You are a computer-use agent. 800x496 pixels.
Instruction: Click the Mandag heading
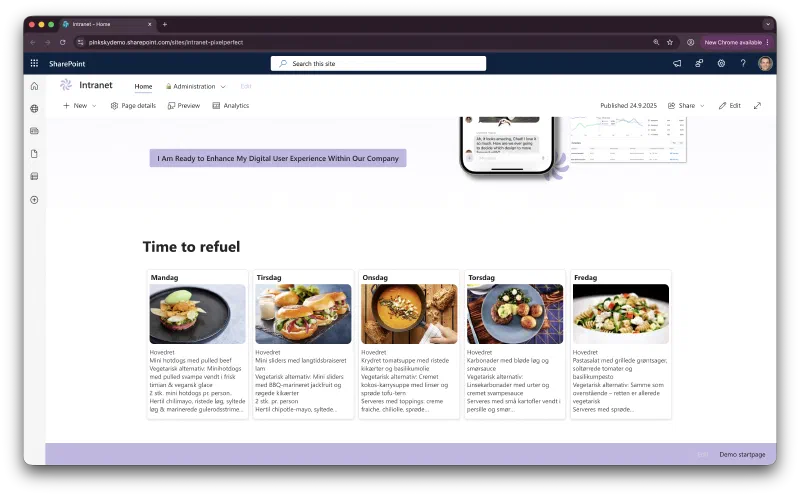(x=164, y=278)
